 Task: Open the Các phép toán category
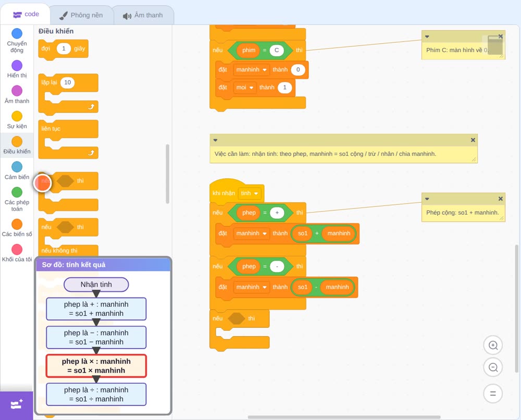(x=17, y=200)
